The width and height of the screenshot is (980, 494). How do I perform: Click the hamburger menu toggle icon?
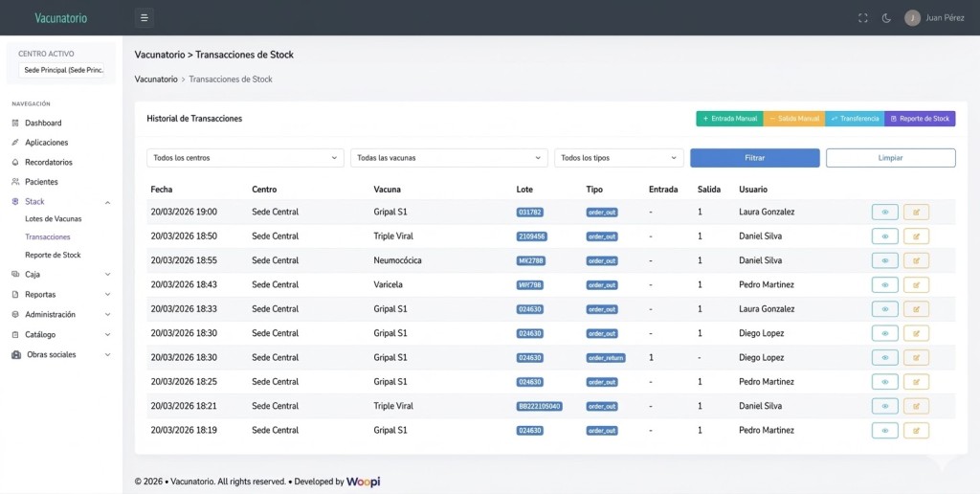click(144, 17)
